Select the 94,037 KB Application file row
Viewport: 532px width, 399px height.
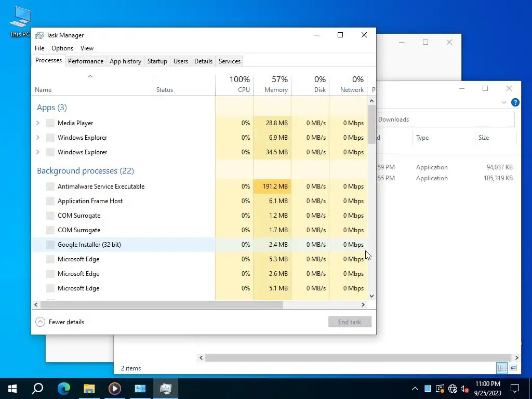pyautogui.click(x=446, y=167)
